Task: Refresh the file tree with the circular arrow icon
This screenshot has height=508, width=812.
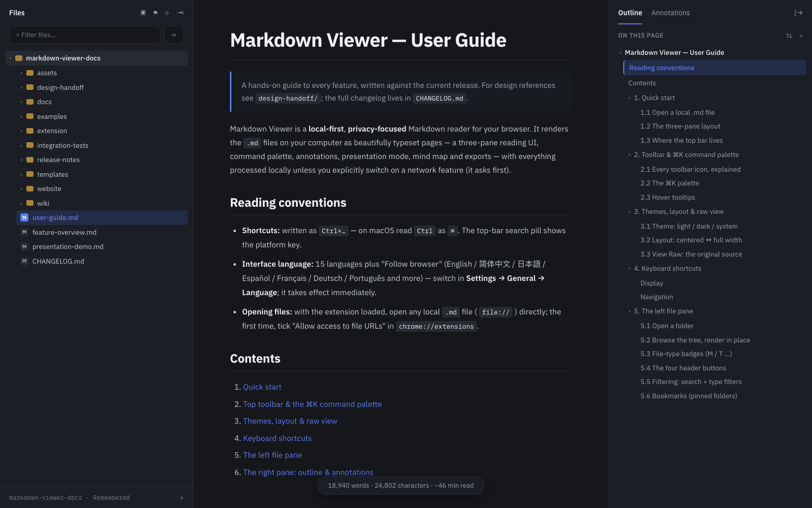Action: (x=167, y=13)
